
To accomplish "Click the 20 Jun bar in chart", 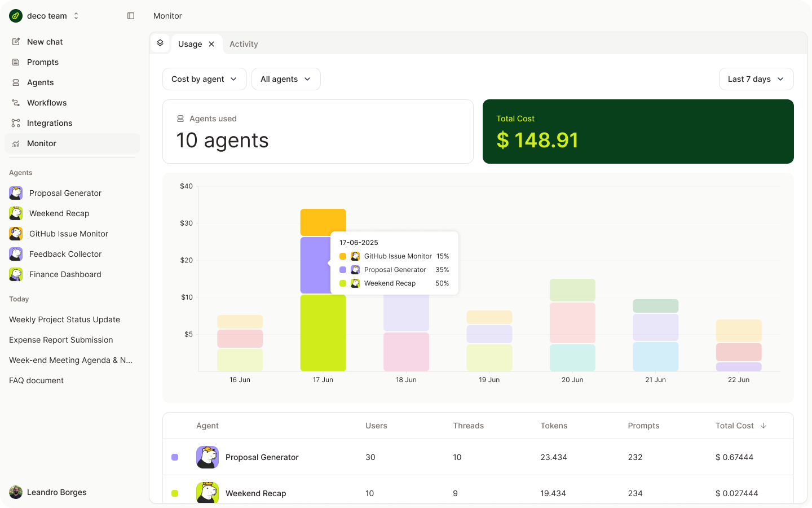I will pos(572,325).
